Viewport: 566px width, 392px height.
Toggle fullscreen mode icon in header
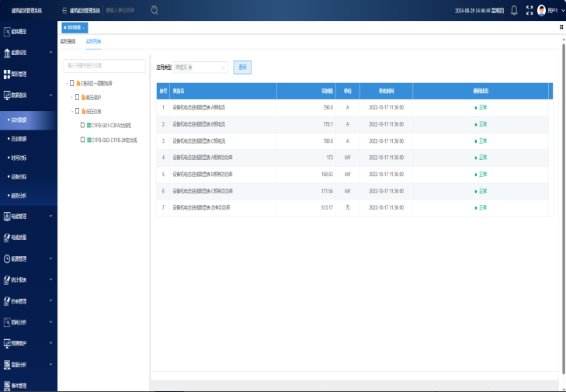[x=530, y=11]
